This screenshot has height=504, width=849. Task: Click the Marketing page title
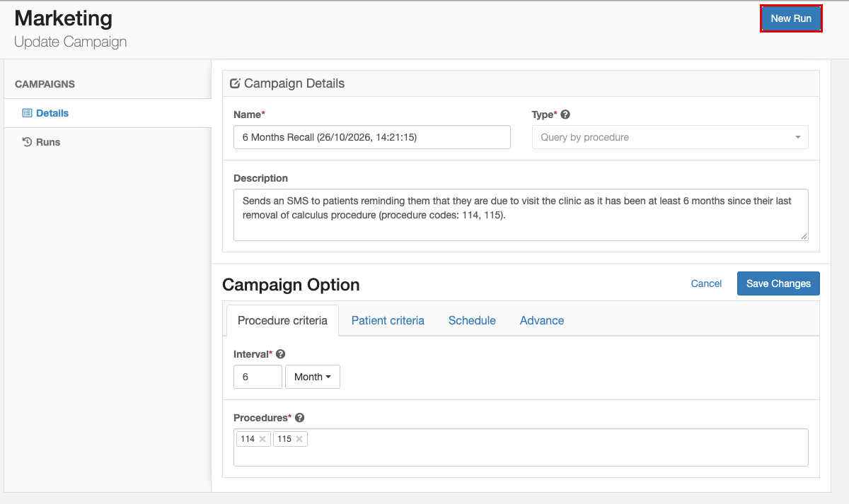[x=63, y=18]
